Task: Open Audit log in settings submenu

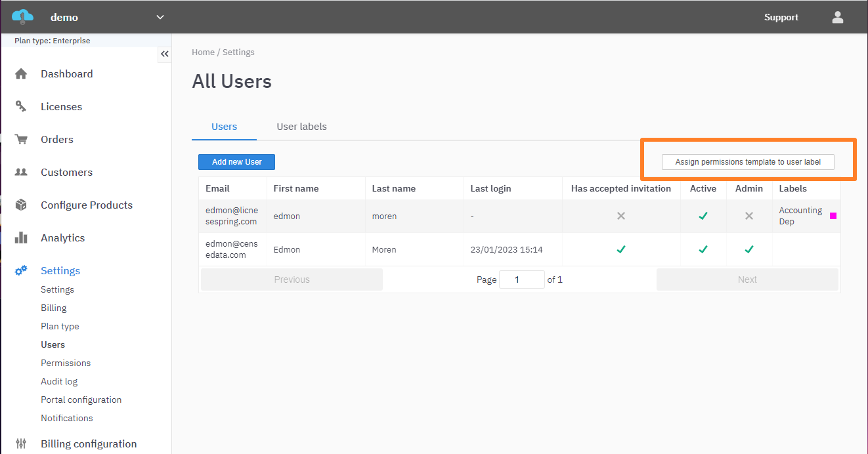Action: coord(59,381)
